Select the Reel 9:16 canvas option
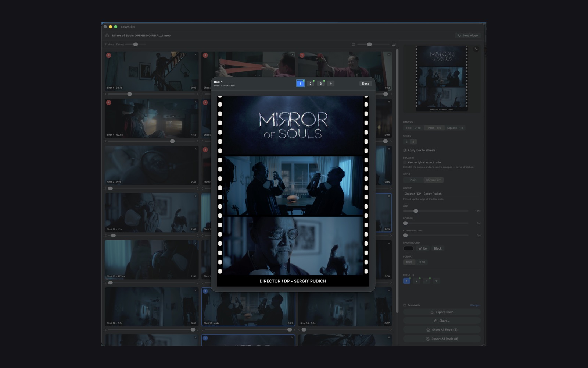Viewport: 588px width, 368px height. click(x=413, y=128)
